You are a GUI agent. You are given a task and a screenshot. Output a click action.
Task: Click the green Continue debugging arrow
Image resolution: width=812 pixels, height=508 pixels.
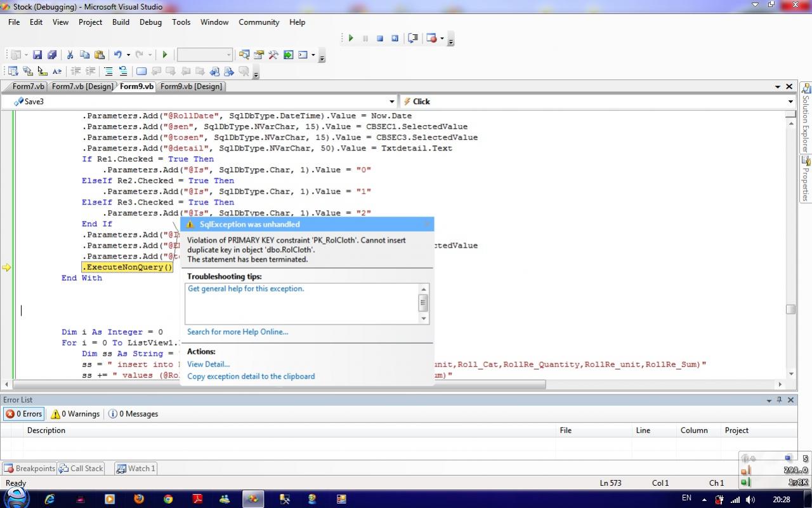pyautogui.click(x=350, y=38)
